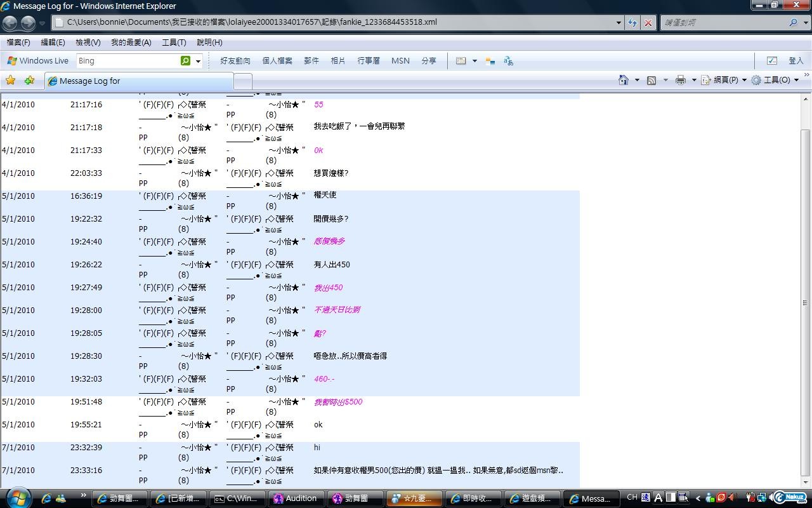
Task: Click the red Stop loading button
Action: [x=648, y=22]
